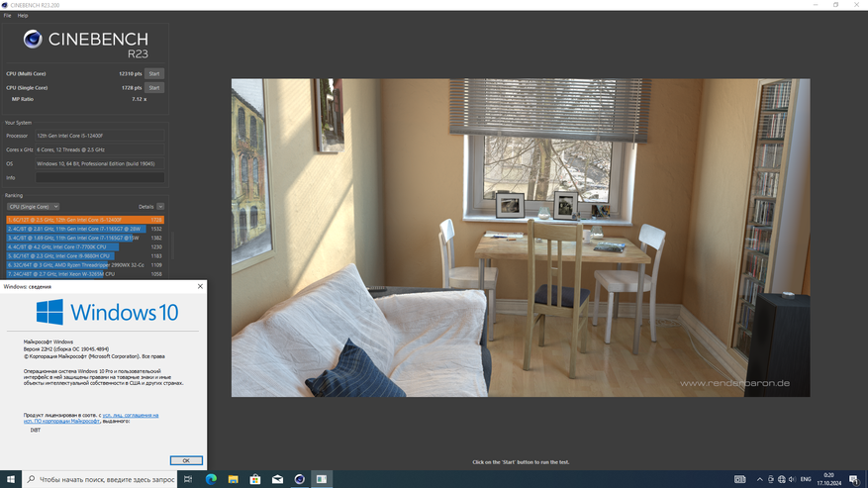Restore down the Cinebench window
The height and width of the screenshot is (488, 868).
pos(836,5)
